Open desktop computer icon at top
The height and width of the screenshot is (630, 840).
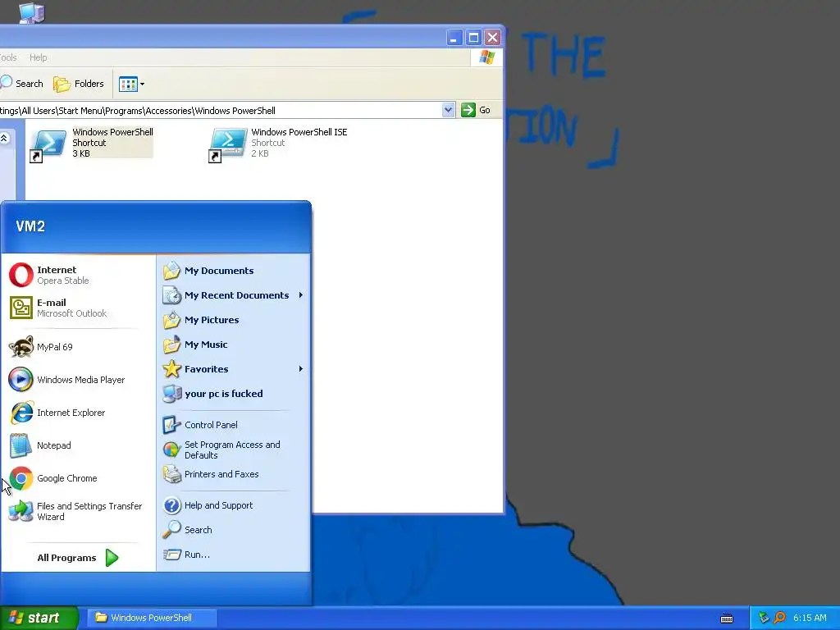[x=32, y=13]
